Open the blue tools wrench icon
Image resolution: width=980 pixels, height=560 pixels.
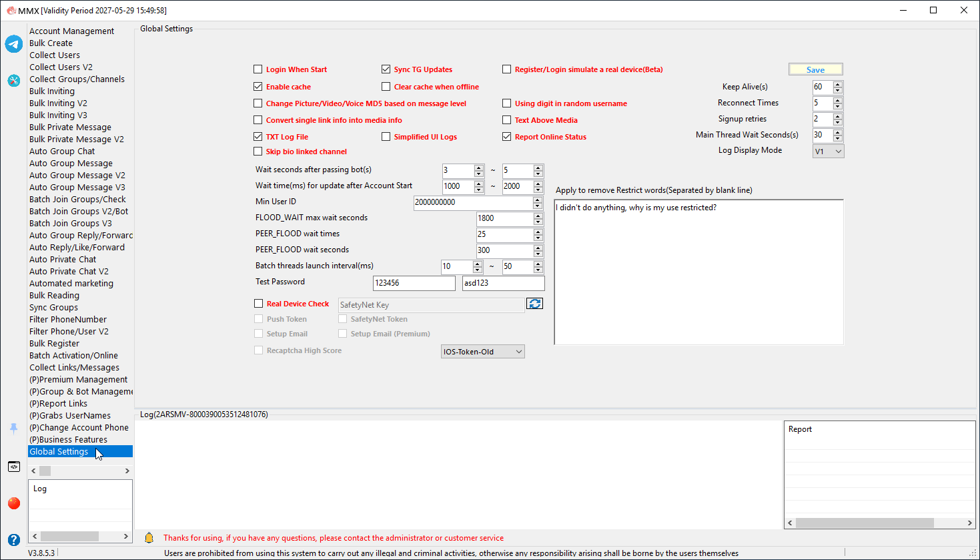click(14, 80)
